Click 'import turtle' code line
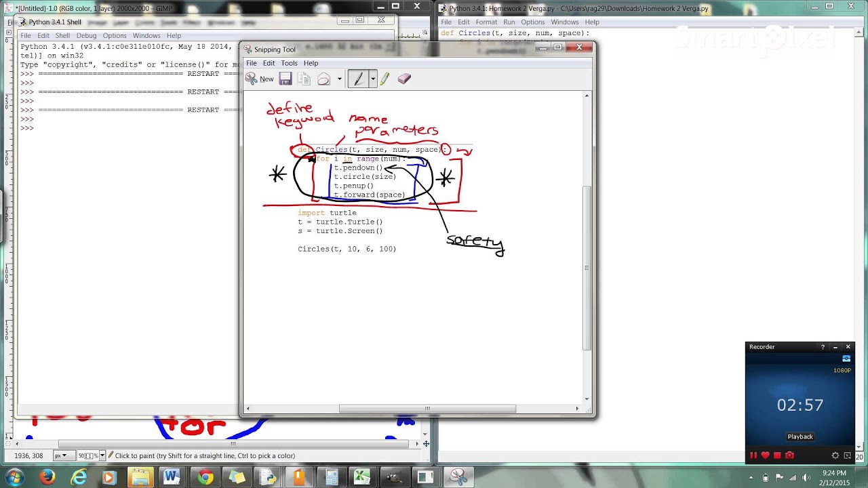Viewport: 868px width, 488px height. [x=327, y=213]
